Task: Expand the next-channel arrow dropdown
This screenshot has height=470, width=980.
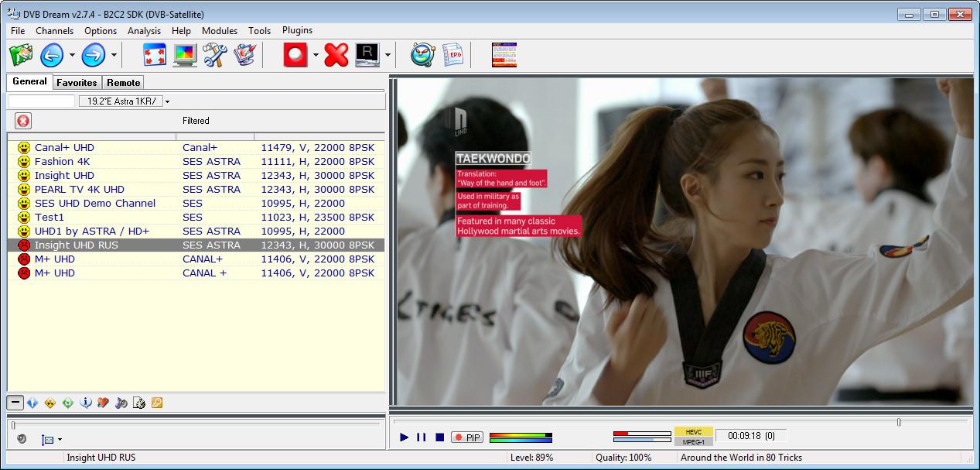Action: click(114, 56)
